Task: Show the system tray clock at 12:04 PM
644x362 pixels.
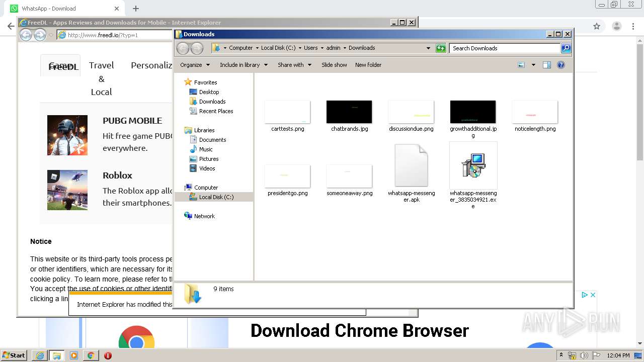Action: click(618, 355)
